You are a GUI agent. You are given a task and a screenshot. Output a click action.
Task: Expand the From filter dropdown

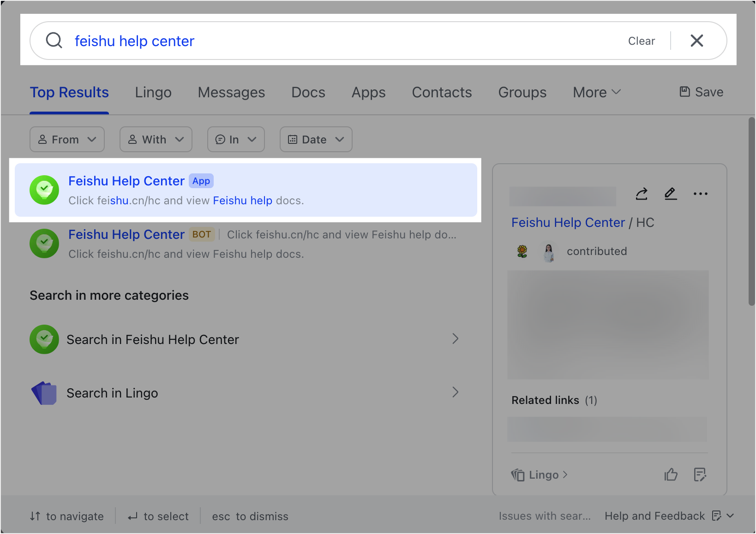coord(67,139)
